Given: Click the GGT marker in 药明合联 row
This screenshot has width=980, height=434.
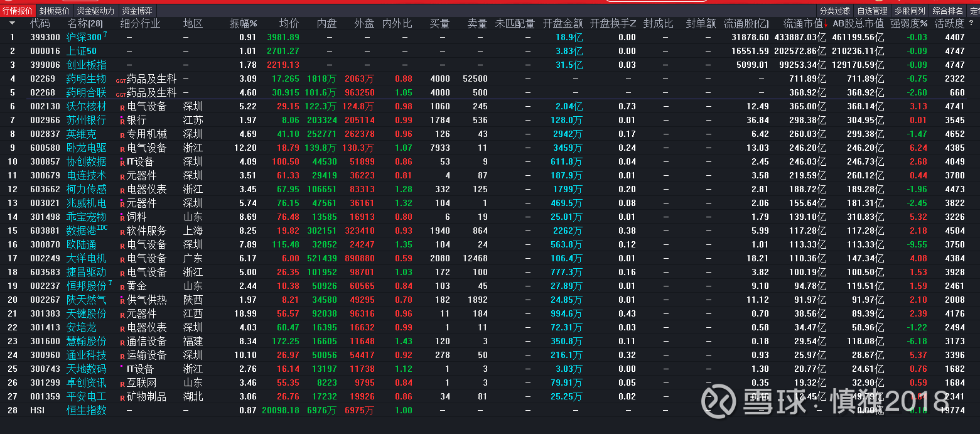Looking at the screenshot, I should (x=121, y=94).
